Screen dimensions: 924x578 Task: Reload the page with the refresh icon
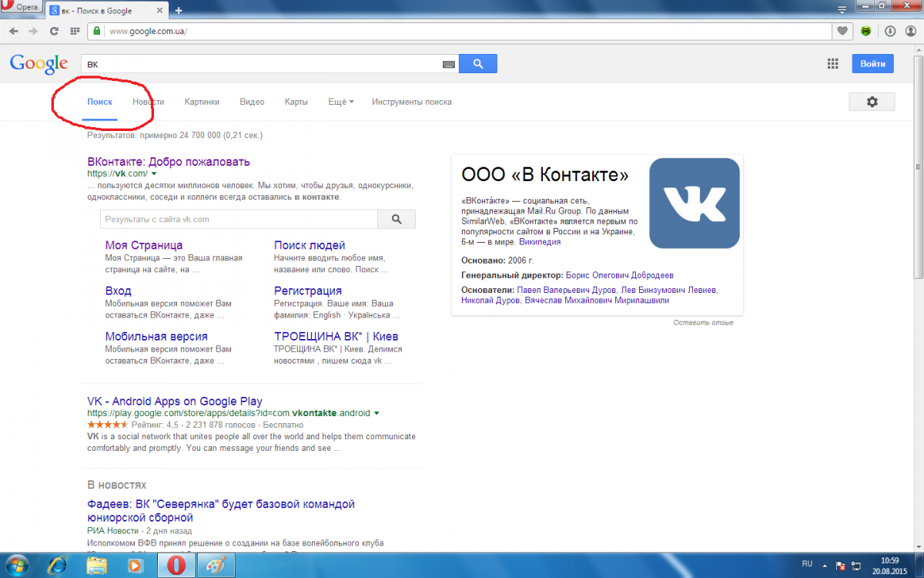(54, 32)
